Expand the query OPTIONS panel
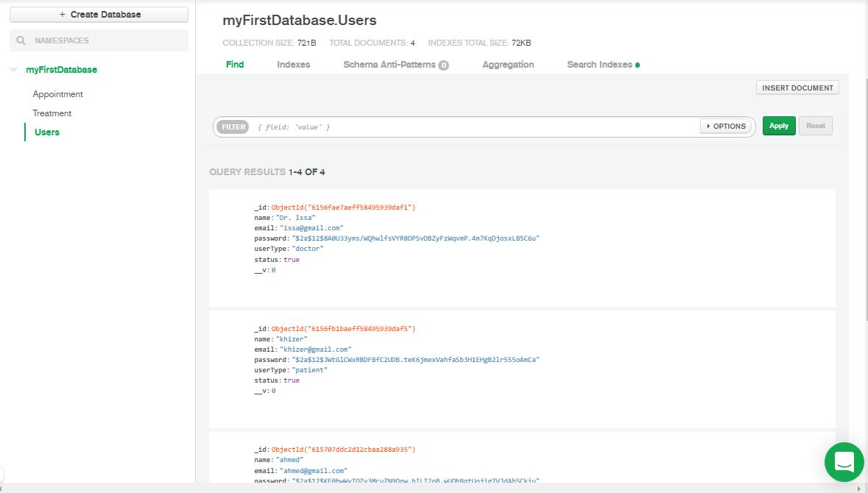Screen dimensions: 868x493 [x=727, y=126]
